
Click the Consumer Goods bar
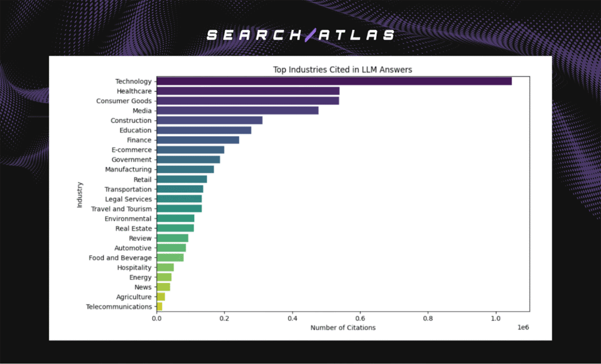(247, 101)
